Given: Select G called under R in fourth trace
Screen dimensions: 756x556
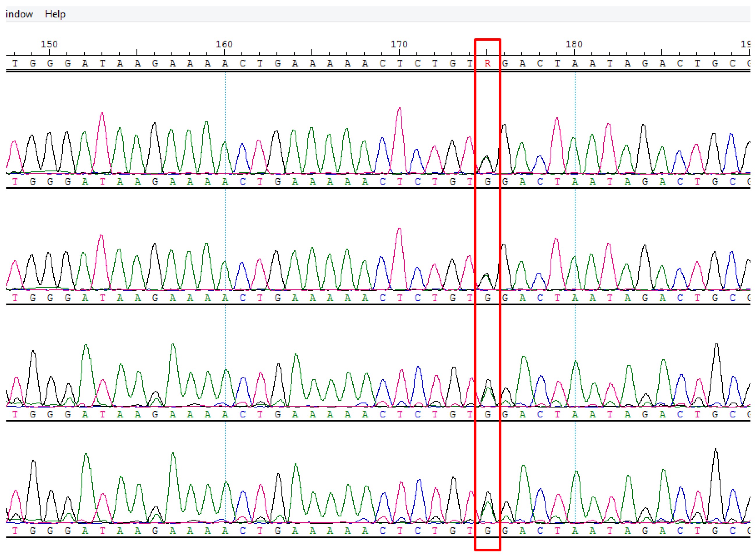Looking at the screenshot, I should tap(487, 531).
